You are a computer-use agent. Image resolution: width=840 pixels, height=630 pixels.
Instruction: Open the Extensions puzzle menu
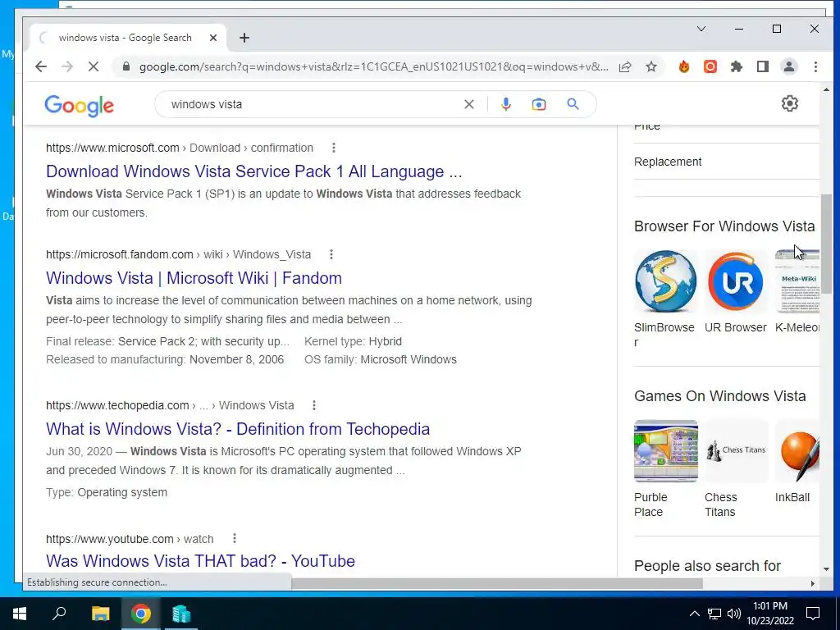[737, 66]
